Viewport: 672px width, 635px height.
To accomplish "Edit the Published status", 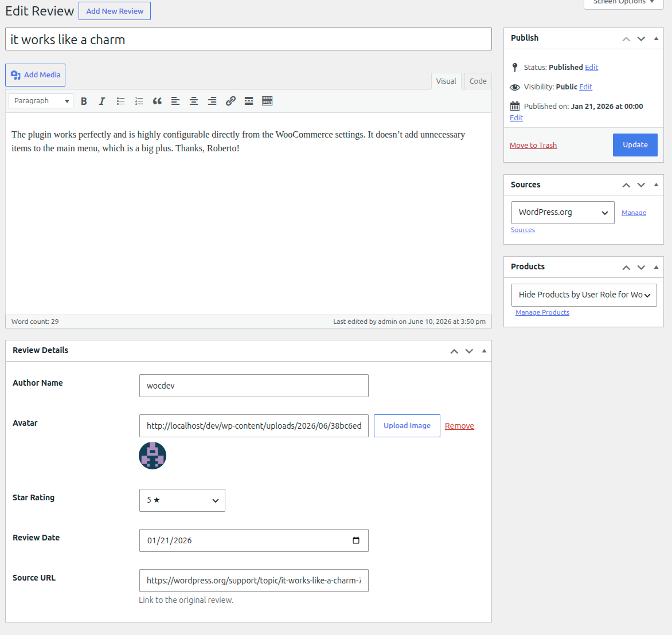I will [591, 67].
